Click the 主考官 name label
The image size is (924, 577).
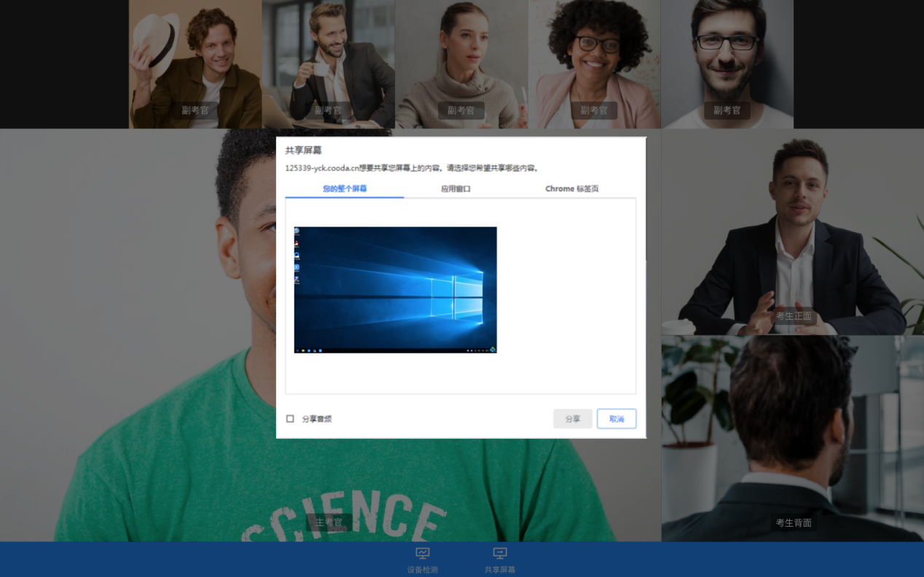(329, 522)
